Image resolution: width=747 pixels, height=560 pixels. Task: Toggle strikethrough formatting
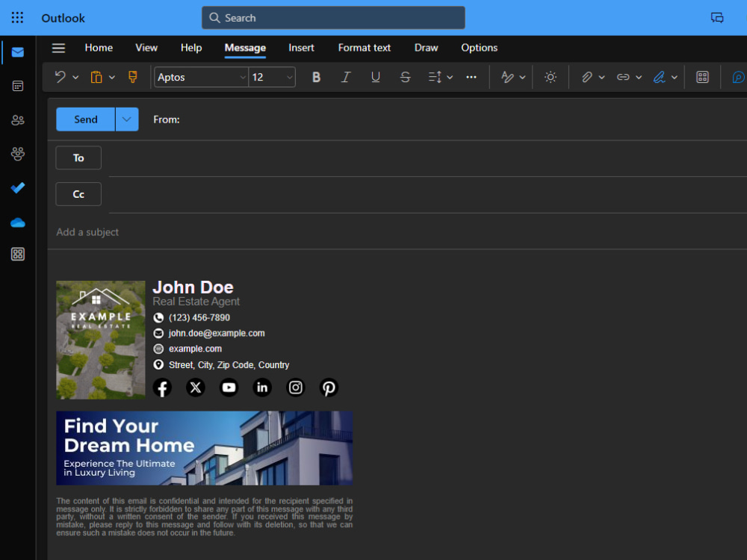(405, 77)
